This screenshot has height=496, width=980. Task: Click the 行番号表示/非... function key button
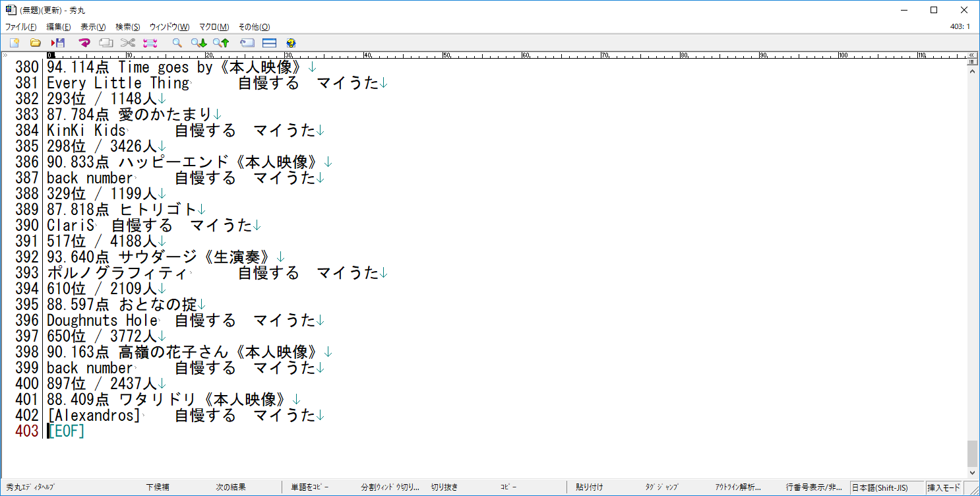click(x=814, y=487)
